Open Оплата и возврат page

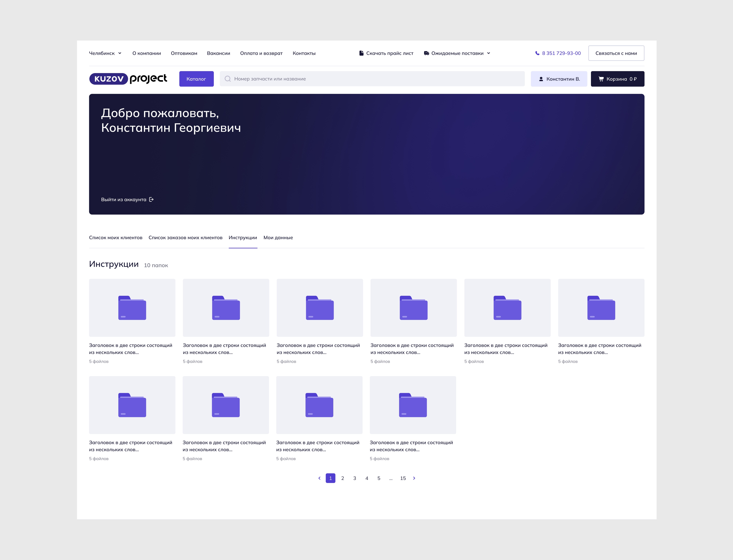[261, 53]
